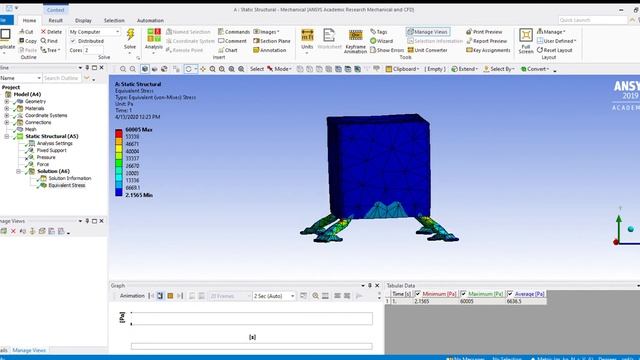Click the Cores number field
The image size is (640, 360).
(93, 50)
